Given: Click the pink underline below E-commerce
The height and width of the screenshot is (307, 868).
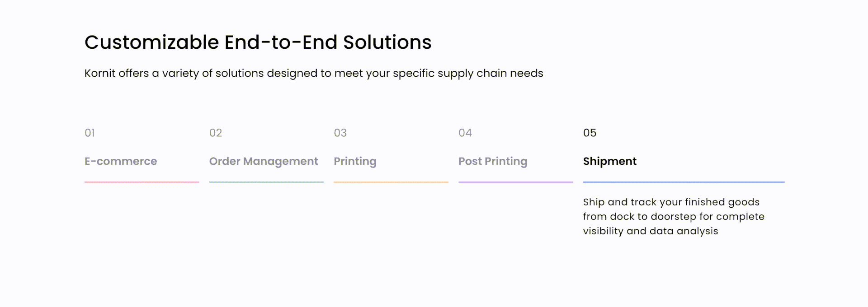Looking at the screenshot, I should pos(142,182).
